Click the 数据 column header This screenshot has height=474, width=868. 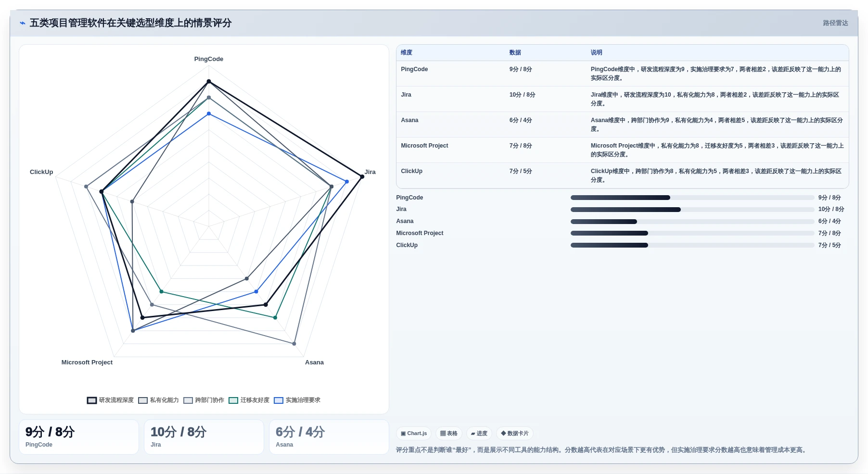pyautogui.click(x=515, y=52)
